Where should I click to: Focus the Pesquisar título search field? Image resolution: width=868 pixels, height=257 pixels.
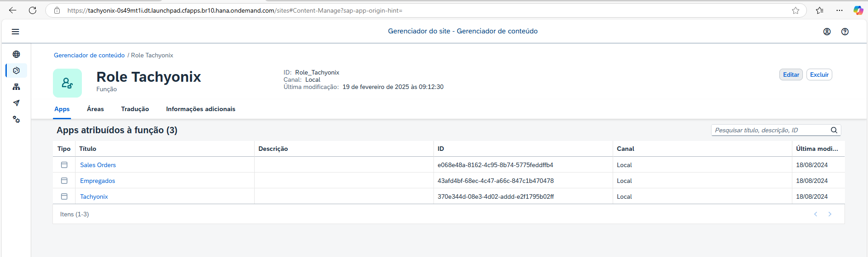click(771, 130)
